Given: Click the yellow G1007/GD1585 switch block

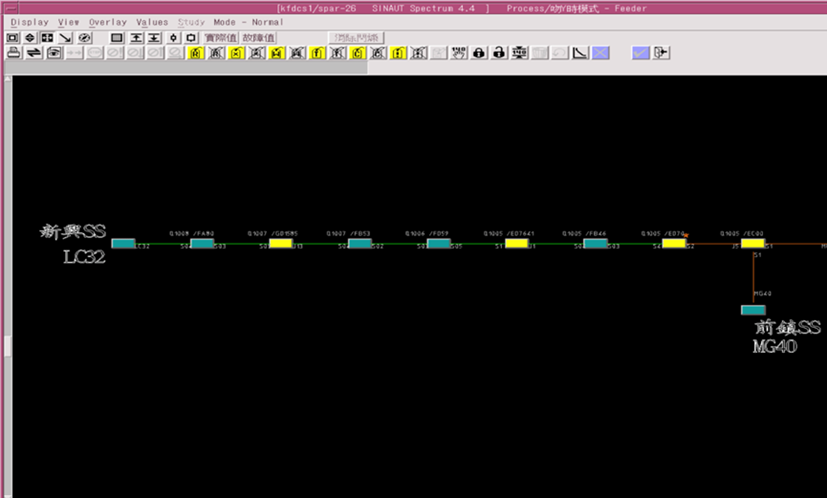Looking at the screenshot, I should (280, 243).
